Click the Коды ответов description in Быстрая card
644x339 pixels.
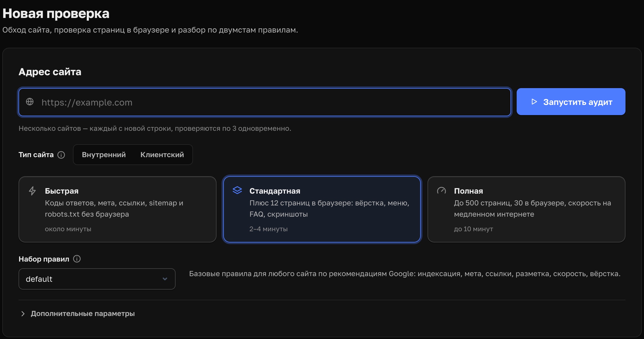pos(114,209)
